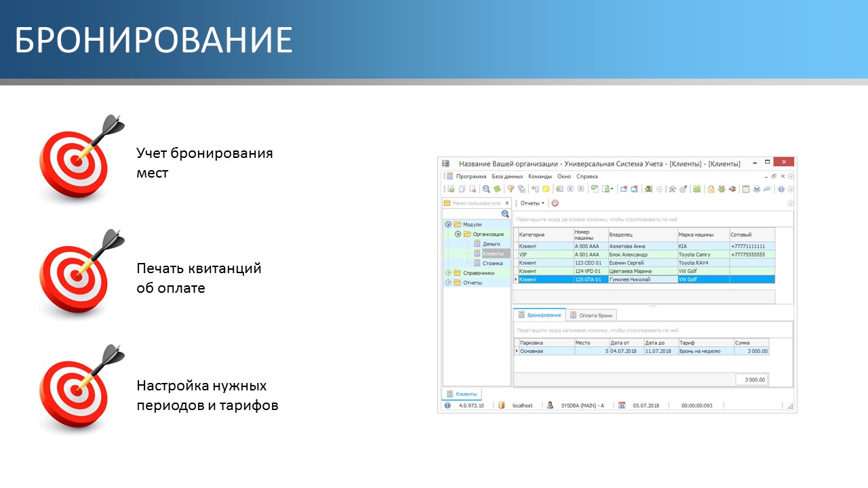Open Деньги in the module tree
Image resolution: width=868 pixels, height=488 pixels.
(492, 244)
